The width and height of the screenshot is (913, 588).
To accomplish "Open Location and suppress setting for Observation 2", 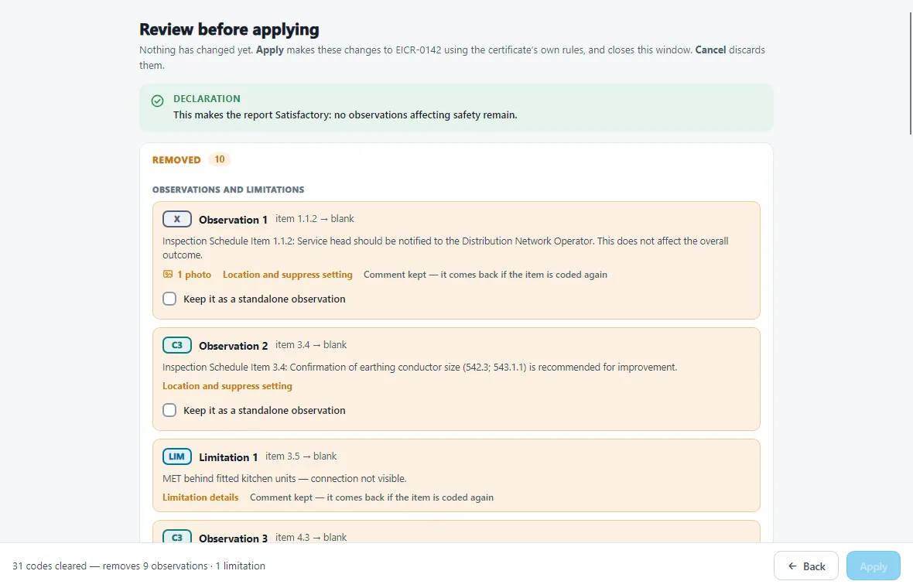I will coord(227,386).
